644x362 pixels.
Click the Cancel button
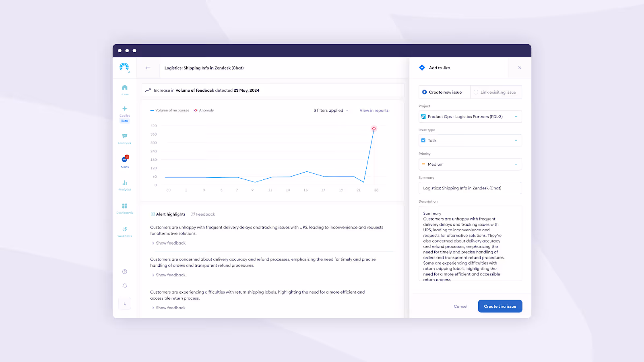[x=460, y=306]
